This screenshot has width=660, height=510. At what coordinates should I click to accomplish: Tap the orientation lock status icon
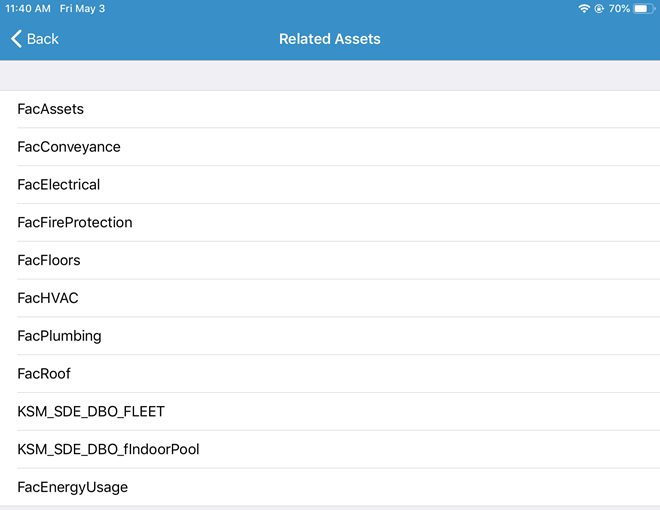click(x=599, y=8)
